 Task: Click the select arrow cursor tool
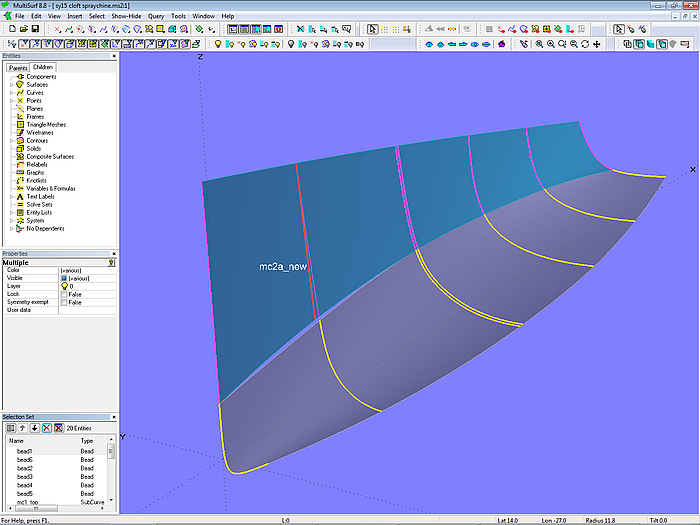click(372, 30)
